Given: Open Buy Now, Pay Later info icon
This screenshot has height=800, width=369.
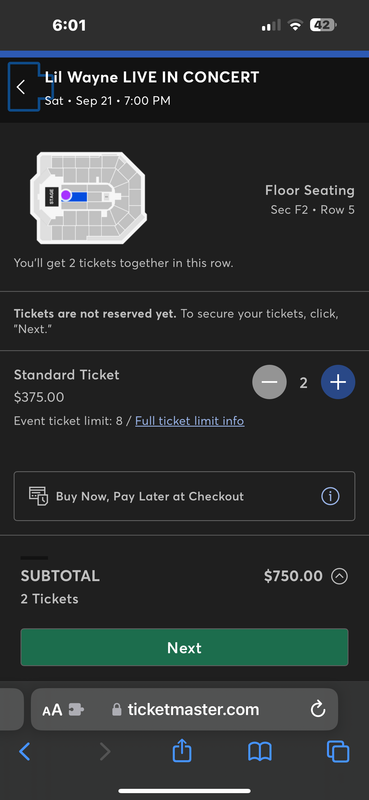Looking at the screenshot, I should point(330,496).
